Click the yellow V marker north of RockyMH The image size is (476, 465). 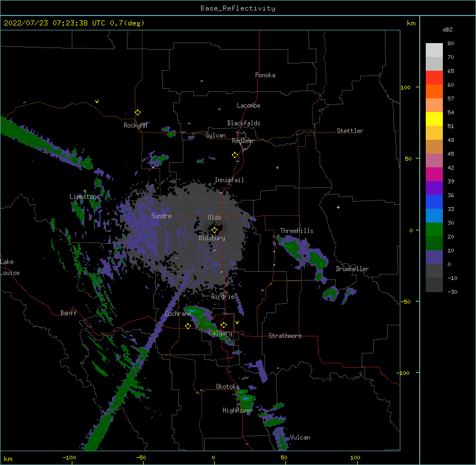click(x=97, y=102)
